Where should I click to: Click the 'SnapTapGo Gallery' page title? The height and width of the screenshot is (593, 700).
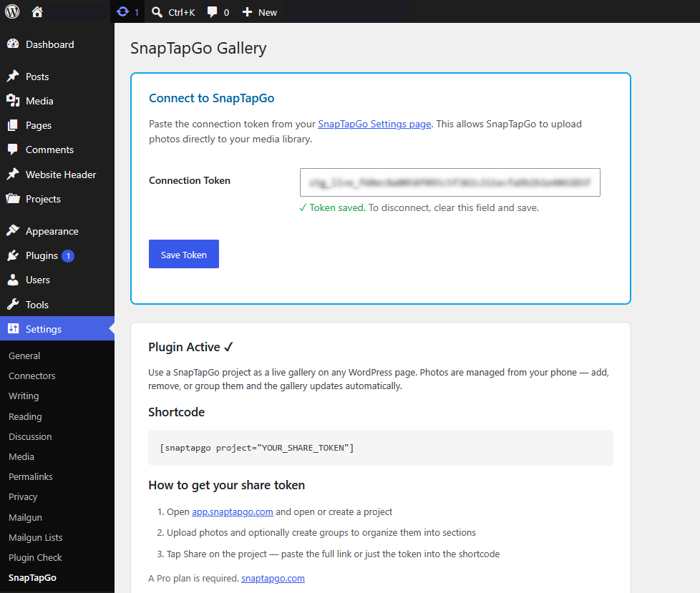coord(198,48)
